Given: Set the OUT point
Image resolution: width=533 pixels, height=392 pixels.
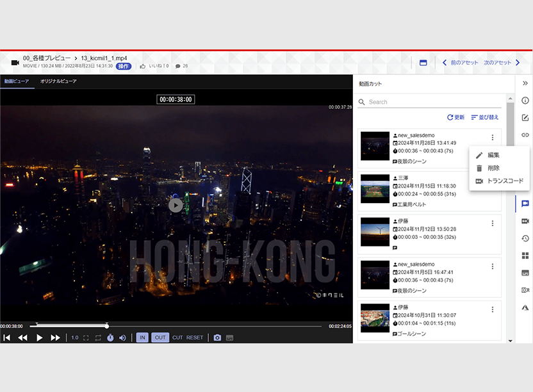Looking at the screenshot, I should coord(160,338).
